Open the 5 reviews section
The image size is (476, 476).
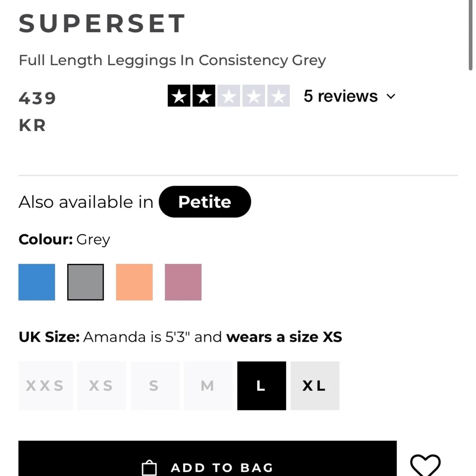tap(341, 96)
